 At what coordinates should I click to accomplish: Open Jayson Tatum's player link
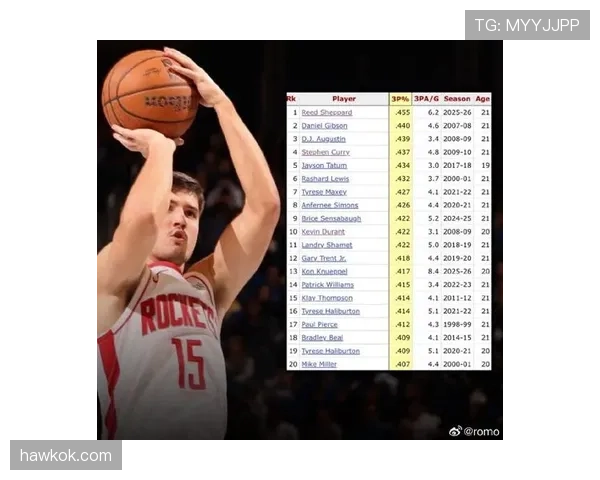click(324, 165)
